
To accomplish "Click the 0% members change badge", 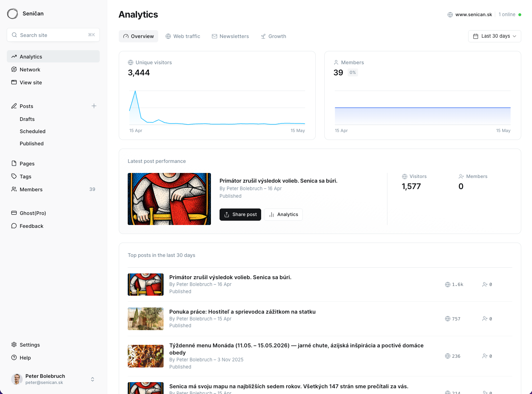I will click(x=353, y=72).
